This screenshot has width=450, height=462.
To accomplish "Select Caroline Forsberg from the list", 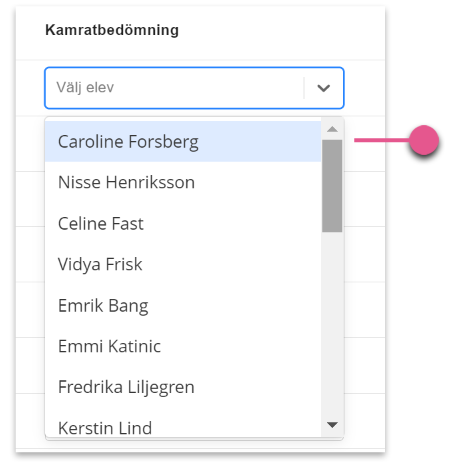I will pyautogui.click(x=183, y=142).
